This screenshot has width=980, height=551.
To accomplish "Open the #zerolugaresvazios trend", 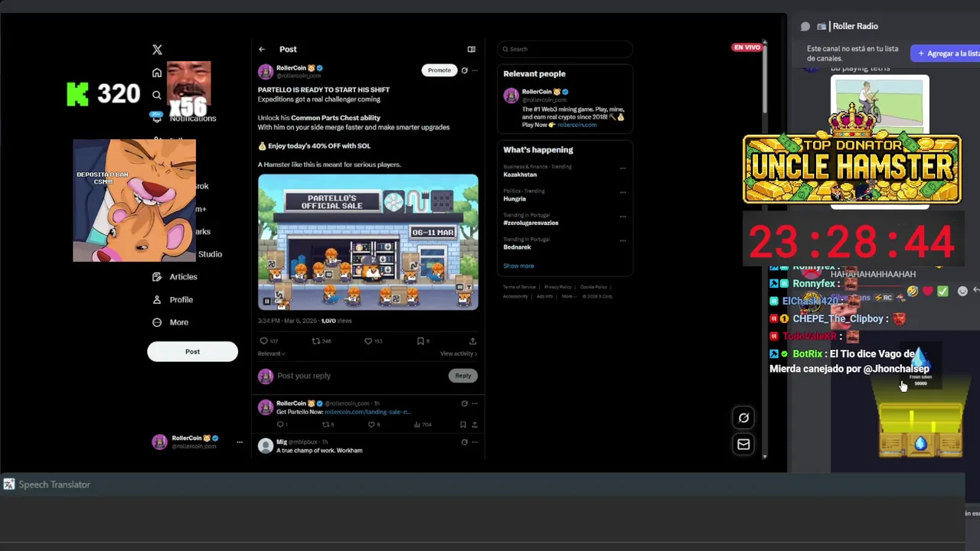I will (531, 223).
